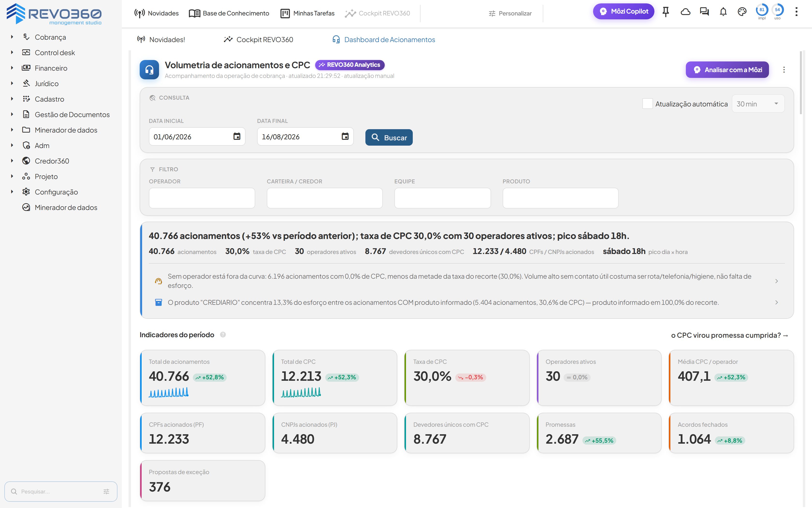Expand the 'Sem operador' insight chevron
The height and width of the screenshot is (508, 812).
click(x=776, y=281)
